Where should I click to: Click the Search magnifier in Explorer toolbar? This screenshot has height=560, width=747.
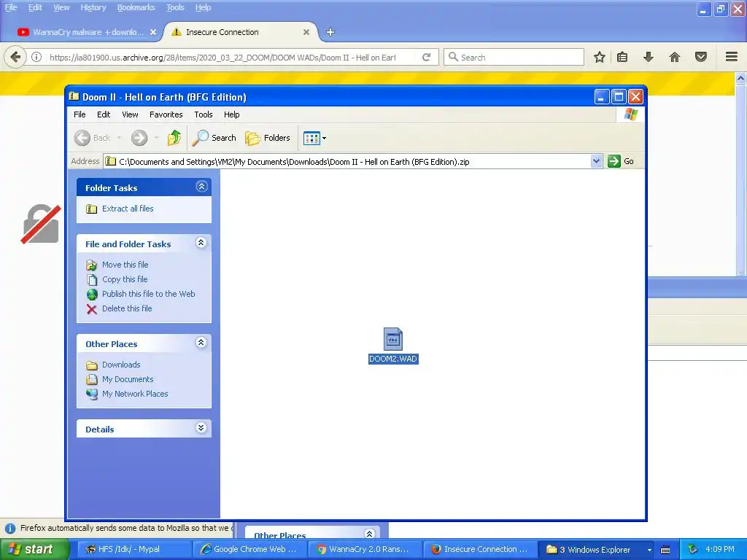point(214,138)
